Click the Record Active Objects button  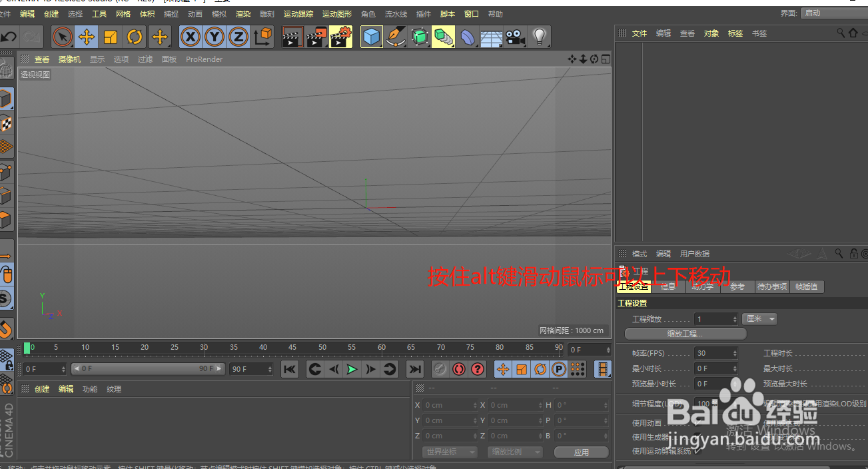point(440,369)
